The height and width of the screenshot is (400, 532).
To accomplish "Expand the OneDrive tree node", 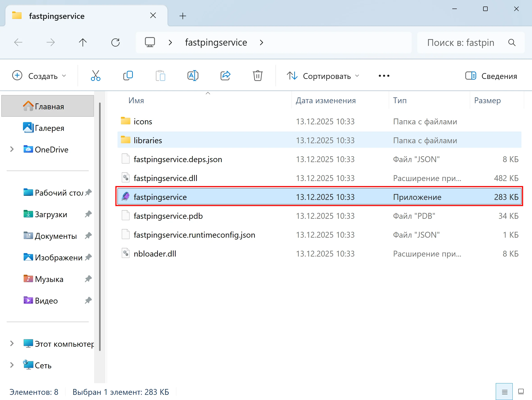I will point(12,150).
